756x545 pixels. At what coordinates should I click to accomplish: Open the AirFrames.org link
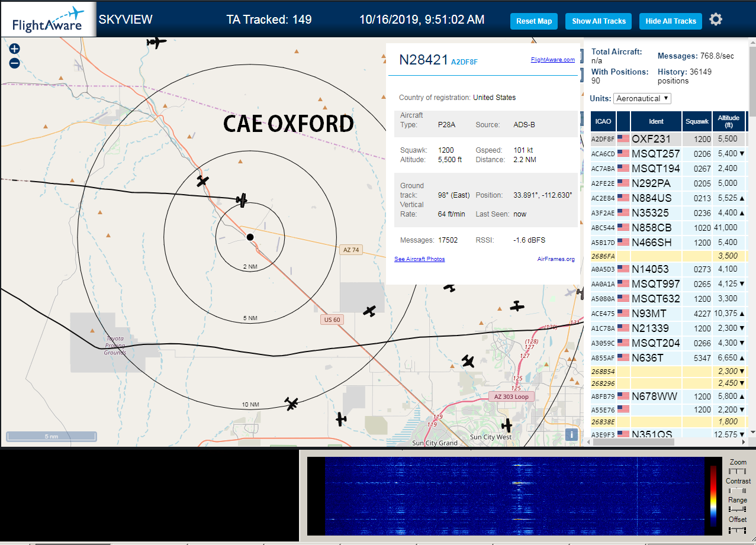[556, 259]
